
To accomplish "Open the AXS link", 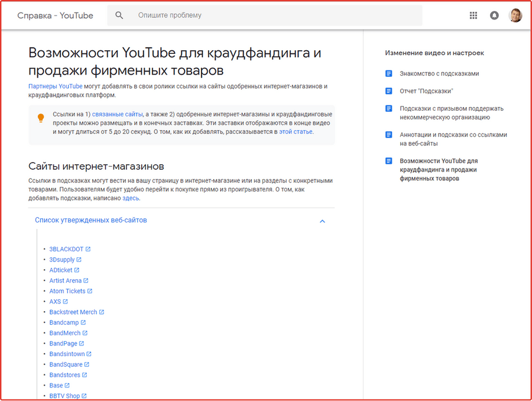I will tap(55, 302).
